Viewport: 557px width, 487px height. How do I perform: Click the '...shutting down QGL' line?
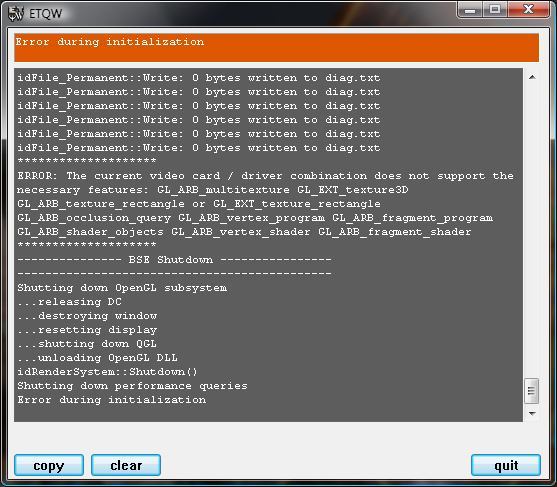point(87,344)
